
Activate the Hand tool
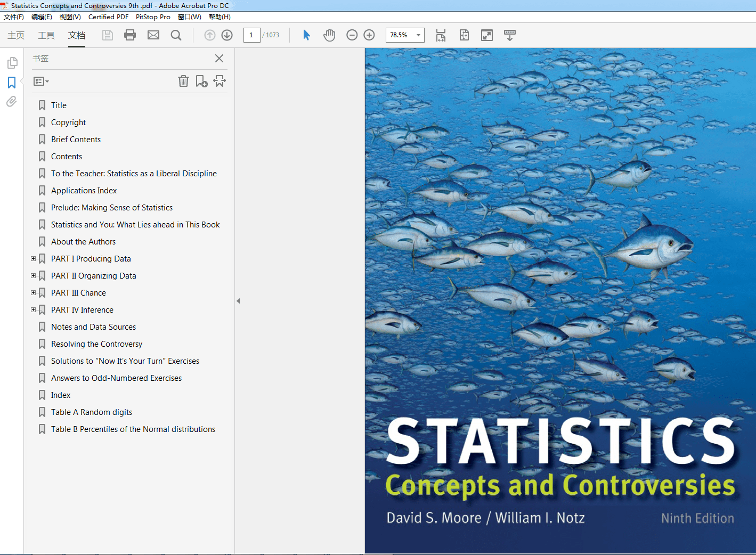coord(329,35)
